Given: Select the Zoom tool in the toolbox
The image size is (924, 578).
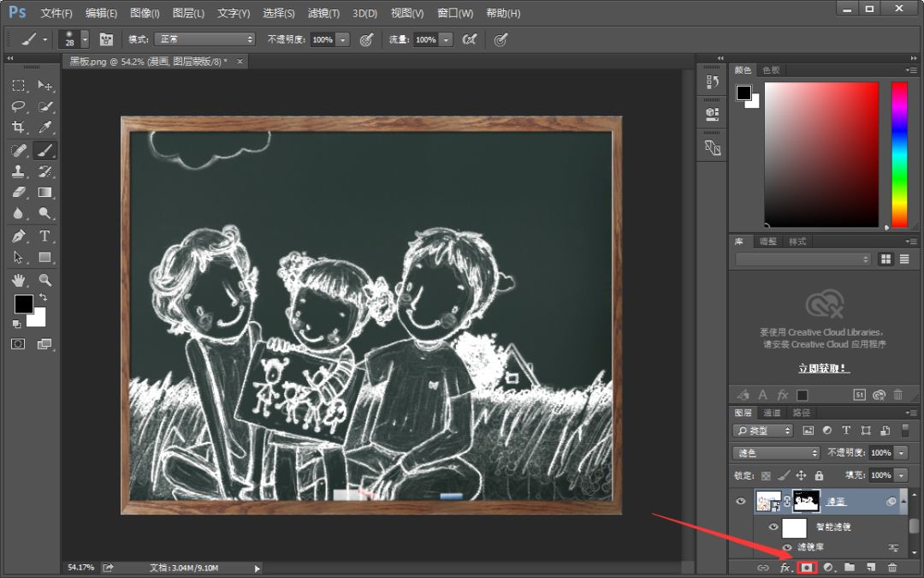Looking at the screenshot, I should (x=44, y=279).
